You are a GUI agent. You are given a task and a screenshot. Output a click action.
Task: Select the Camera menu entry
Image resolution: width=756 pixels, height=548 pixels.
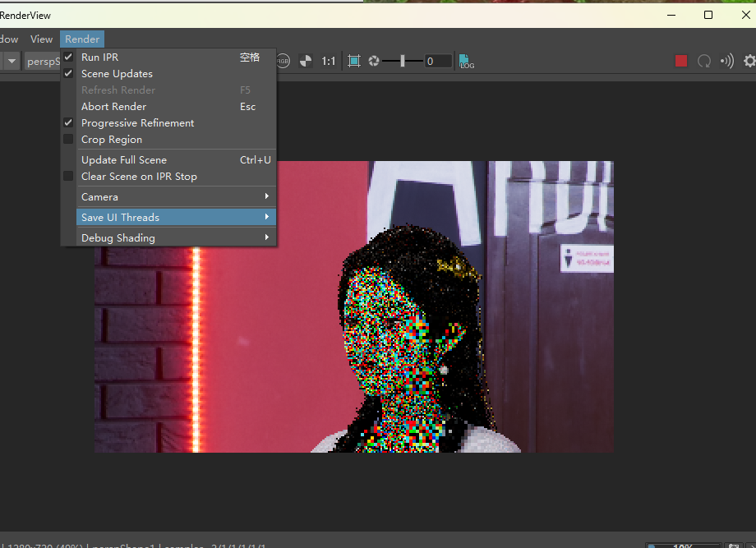(176, 196)
